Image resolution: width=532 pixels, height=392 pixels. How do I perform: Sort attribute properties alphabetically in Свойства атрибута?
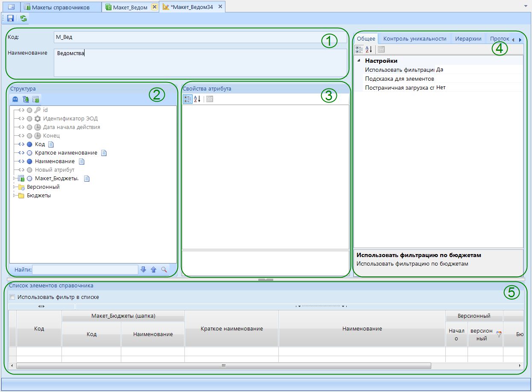[x=197, y=99]
